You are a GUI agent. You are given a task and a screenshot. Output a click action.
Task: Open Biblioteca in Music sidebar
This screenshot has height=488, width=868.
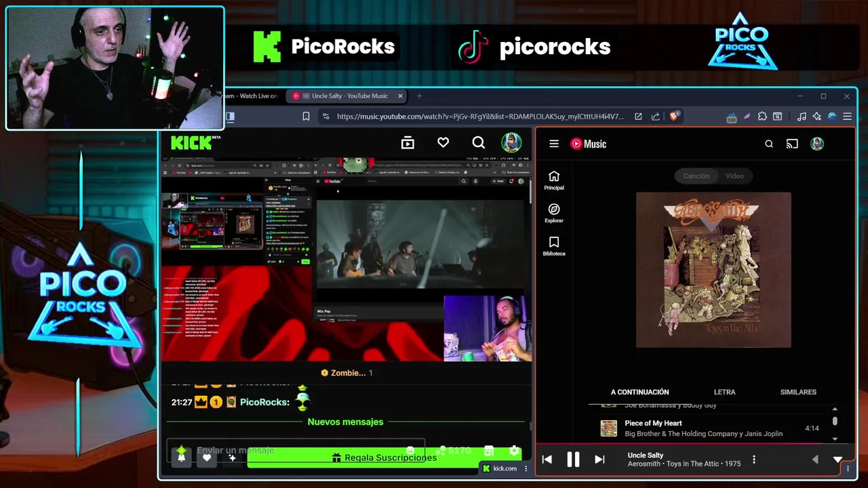(554, 247)
